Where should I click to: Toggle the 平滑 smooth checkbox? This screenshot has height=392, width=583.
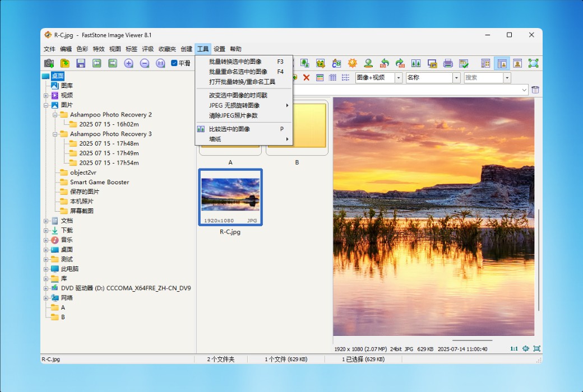coord(174,63)
